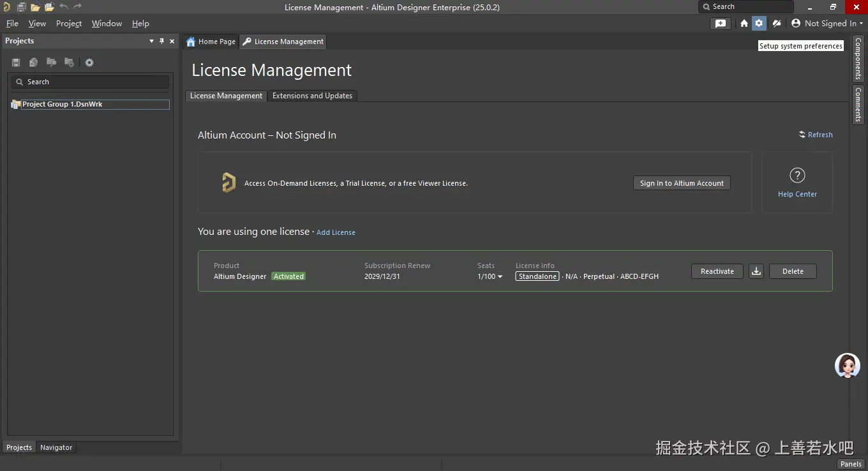The image size is (868, 471).
Task: Click the Altium Designer product name
Action: pyautogui.click(x=240, y=276)
